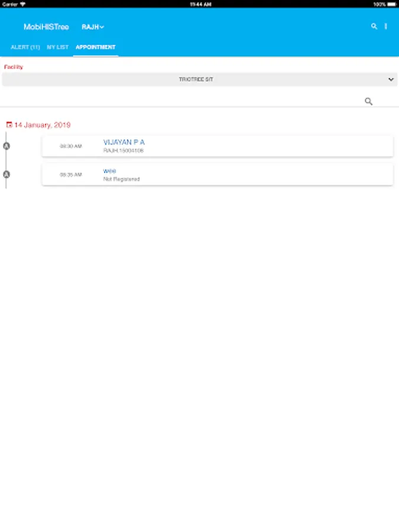Tap the Wi-Fi icon in the status bar
The height and width of the screenshot is (532, 399).
22,4
